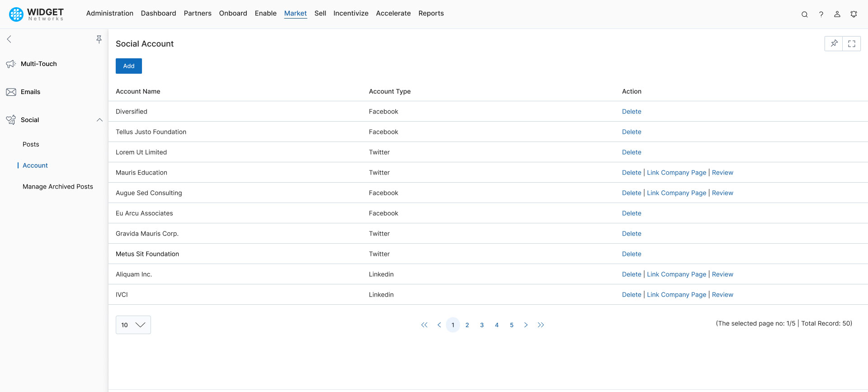Review Aliquam Inc. account

tap(723, 274)
